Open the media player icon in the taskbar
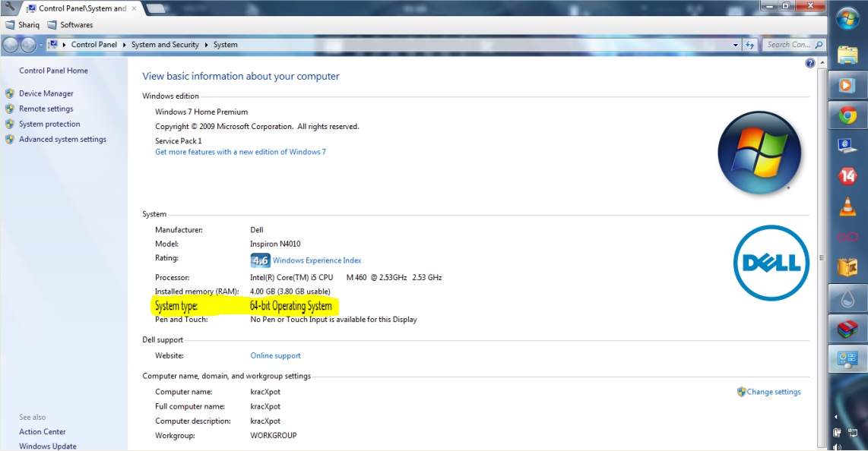Viewport: 868px width, 451px height. coord(847,86)
